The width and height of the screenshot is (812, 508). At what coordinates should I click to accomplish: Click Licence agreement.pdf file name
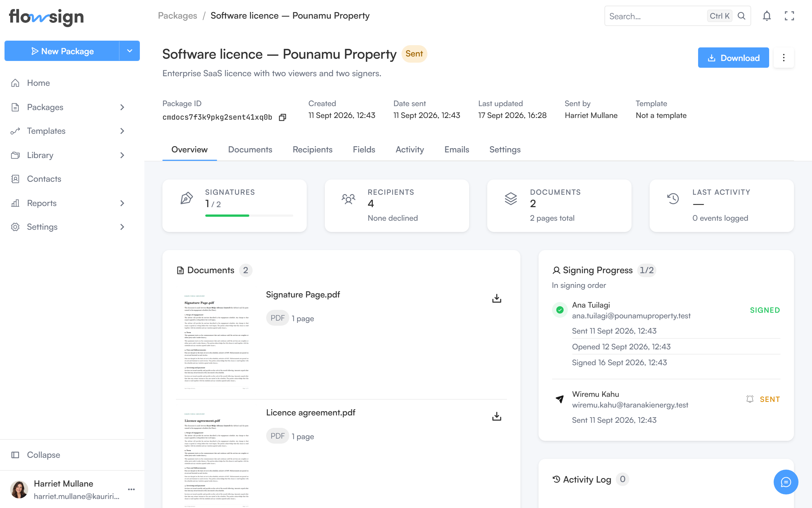pos(311,413)
